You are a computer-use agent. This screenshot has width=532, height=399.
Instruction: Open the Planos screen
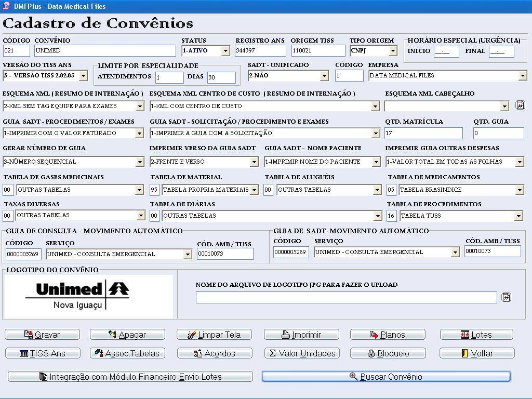(x=388, y=335)
